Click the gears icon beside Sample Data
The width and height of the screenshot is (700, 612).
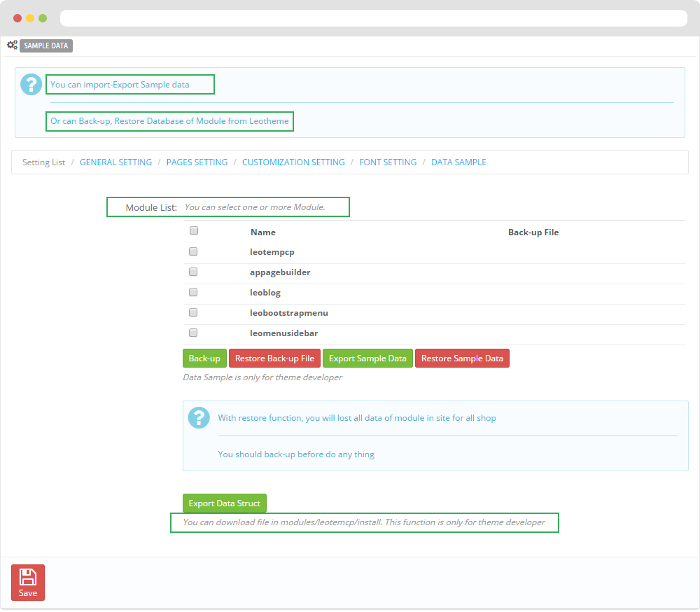point(12,46)
